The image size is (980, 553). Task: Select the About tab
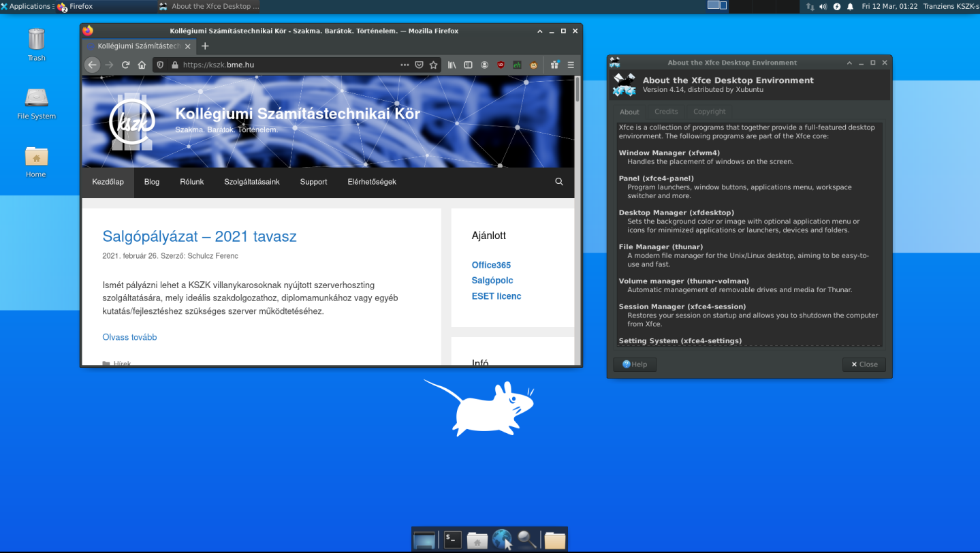click(x=629, y=112)
